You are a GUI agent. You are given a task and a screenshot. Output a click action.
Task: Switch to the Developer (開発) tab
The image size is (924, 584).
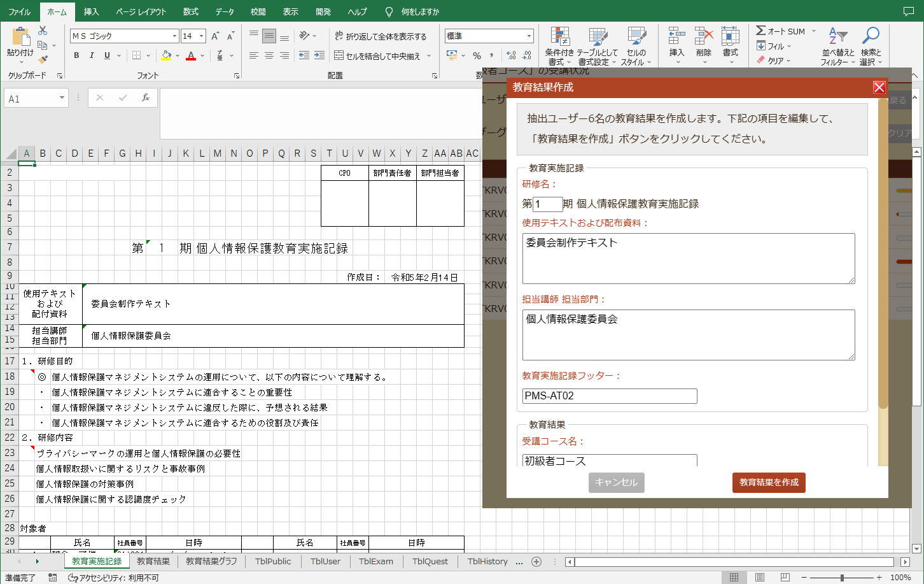click(x=323, y=11)
